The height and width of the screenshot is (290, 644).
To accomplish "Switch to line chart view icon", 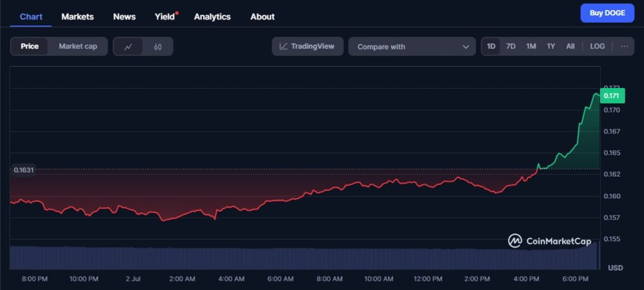I will [x=128, y=47].
